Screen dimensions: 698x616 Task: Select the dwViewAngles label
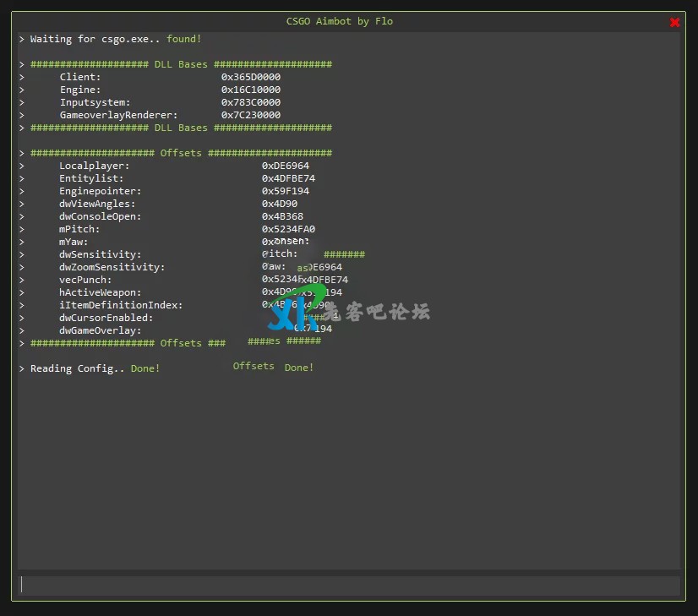[x=97, y=204]
